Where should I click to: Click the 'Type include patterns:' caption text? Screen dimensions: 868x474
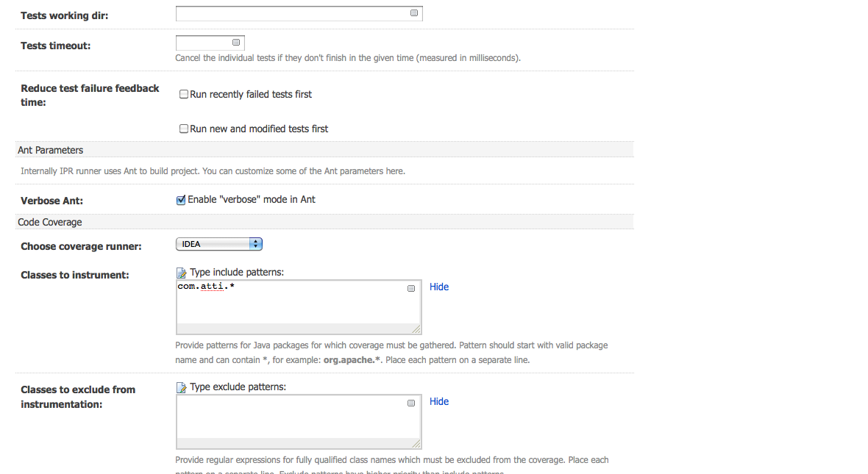point(237,272)
